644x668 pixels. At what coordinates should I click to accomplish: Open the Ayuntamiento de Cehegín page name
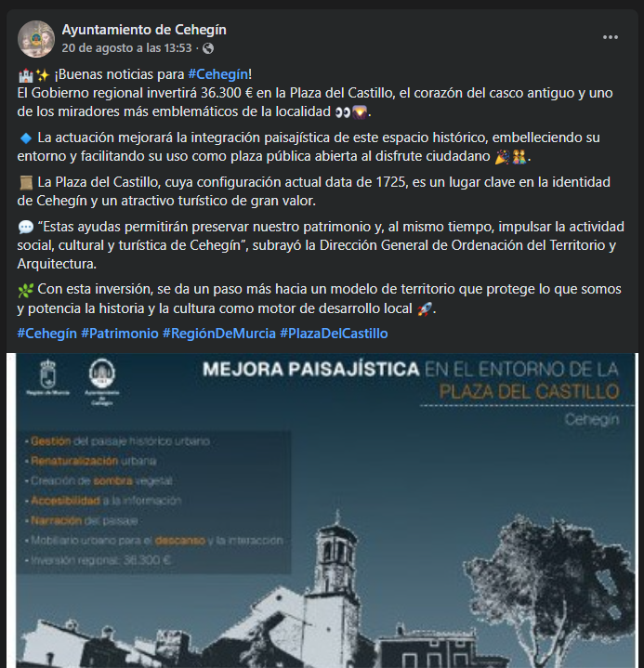pos(144,30)
